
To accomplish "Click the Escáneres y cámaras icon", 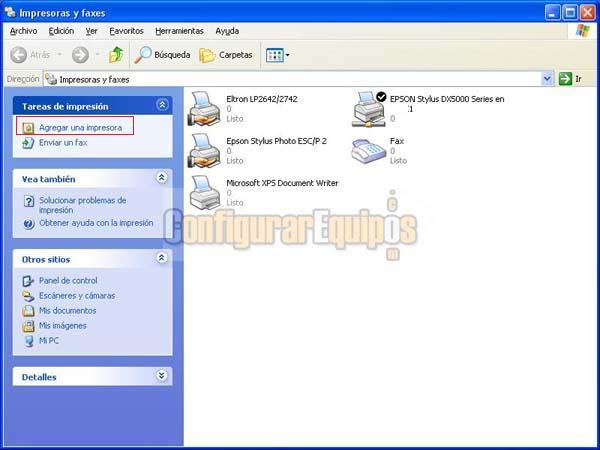I will (28, 296).
